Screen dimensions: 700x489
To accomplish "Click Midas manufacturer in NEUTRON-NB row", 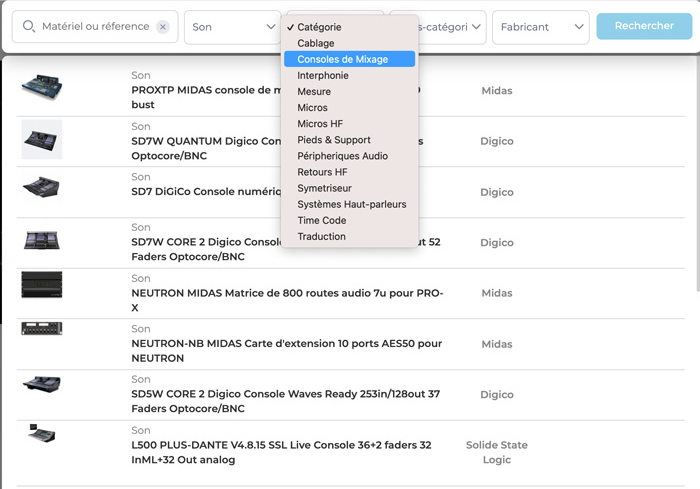I will (497, 344).
